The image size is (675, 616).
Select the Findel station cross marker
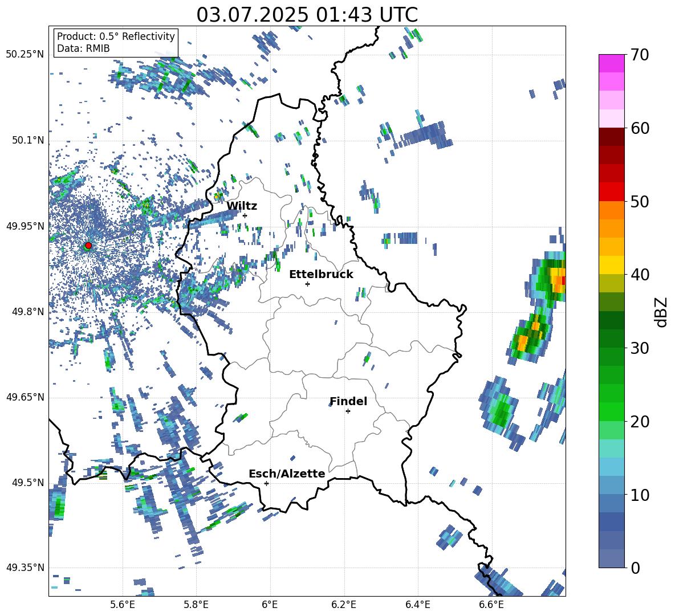(348, 411)
